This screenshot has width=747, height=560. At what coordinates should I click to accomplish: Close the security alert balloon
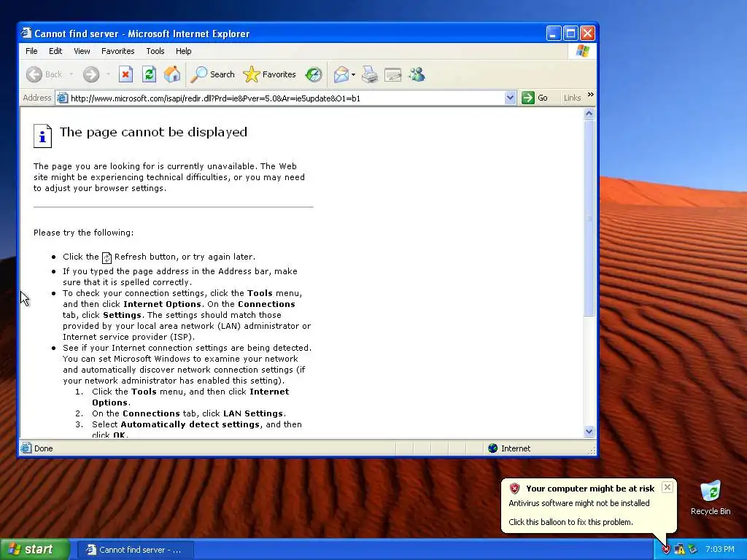(667, 487)
